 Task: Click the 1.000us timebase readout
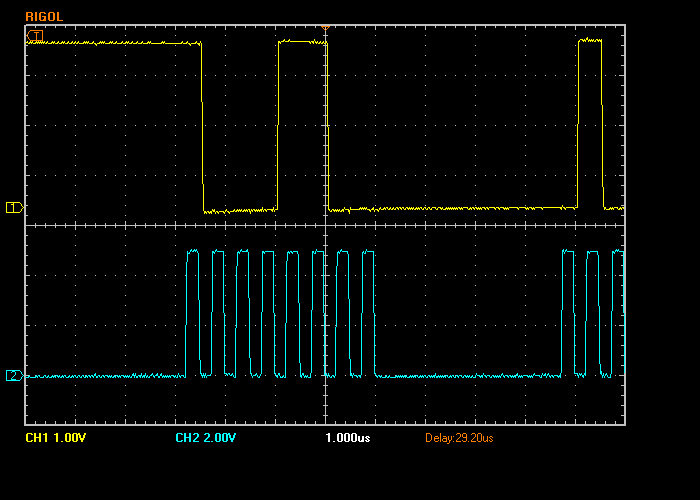(348, 438)
